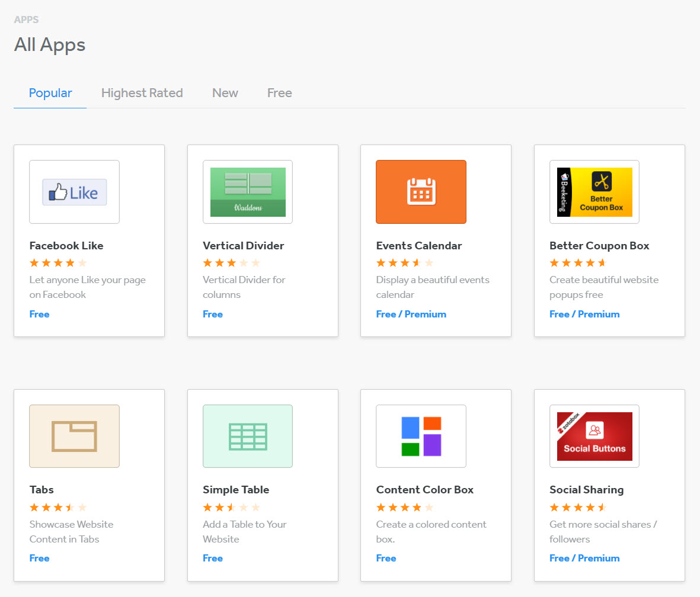The width and height of the screenshot is (700, 597).
Task: Click the Free label under Tabs
Action: [39, 558]
